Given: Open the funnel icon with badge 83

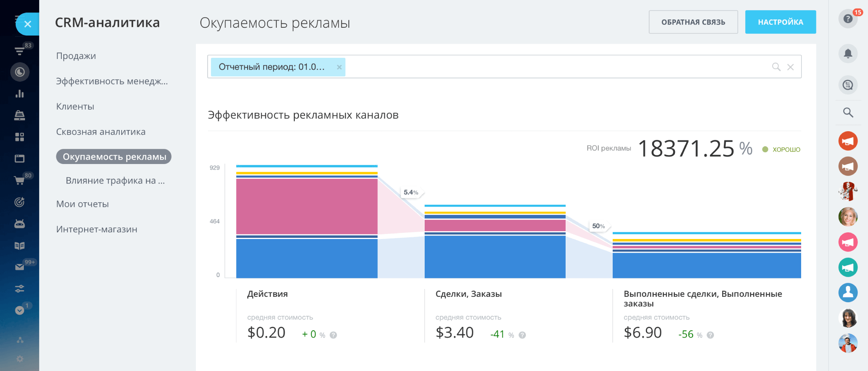Looking at the screenshot, I should [20, 51].
